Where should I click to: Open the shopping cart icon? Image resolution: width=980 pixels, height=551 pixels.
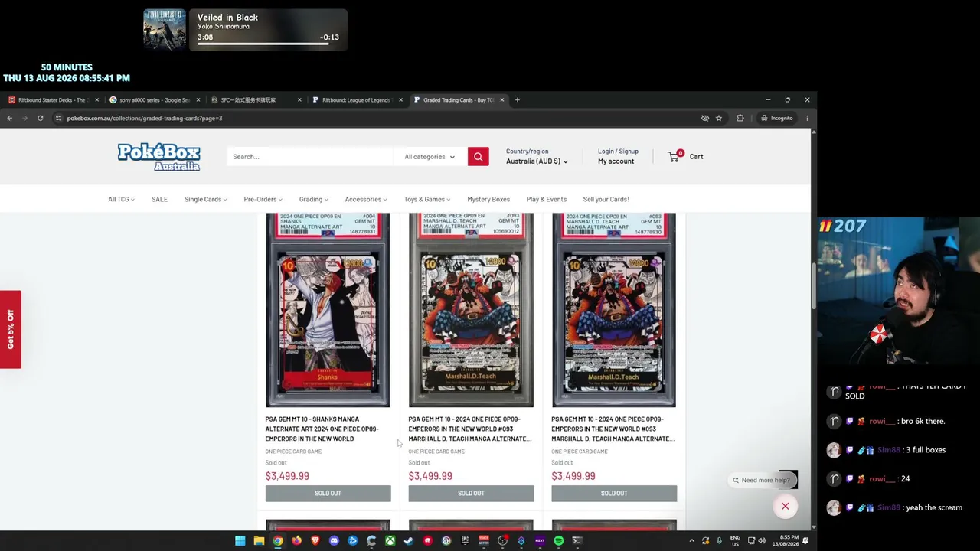[x=675, y=156]
